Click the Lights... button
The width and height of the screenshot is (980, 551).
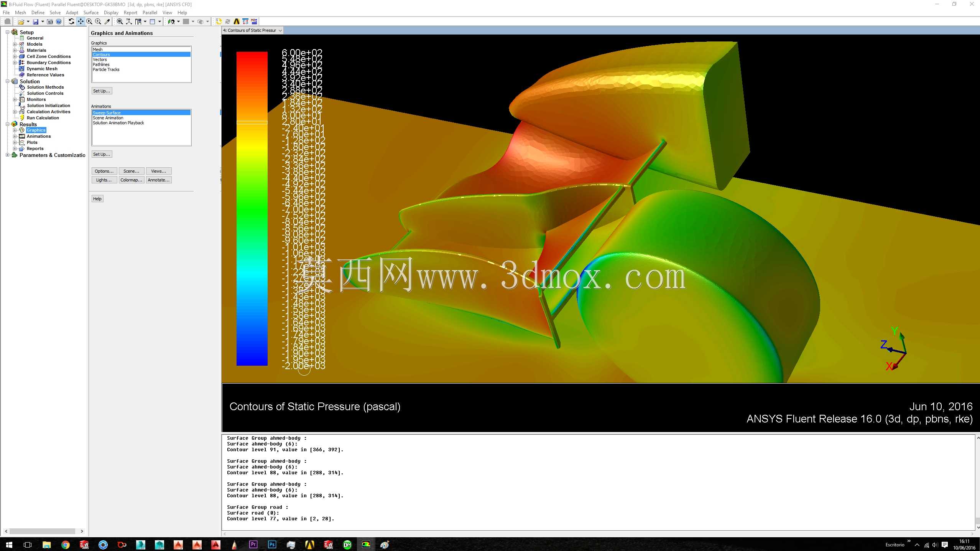(x=104, y=180)
